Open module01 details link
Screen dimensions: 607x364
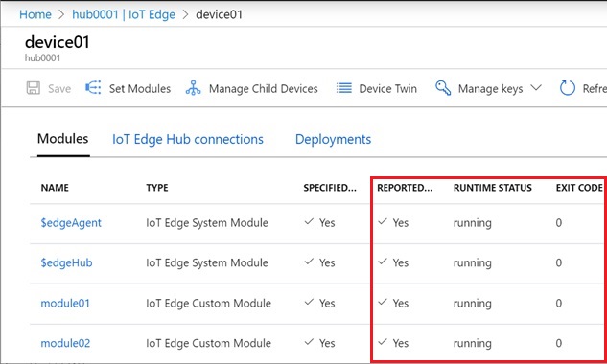pyautogui.click(x=65, y=303)
